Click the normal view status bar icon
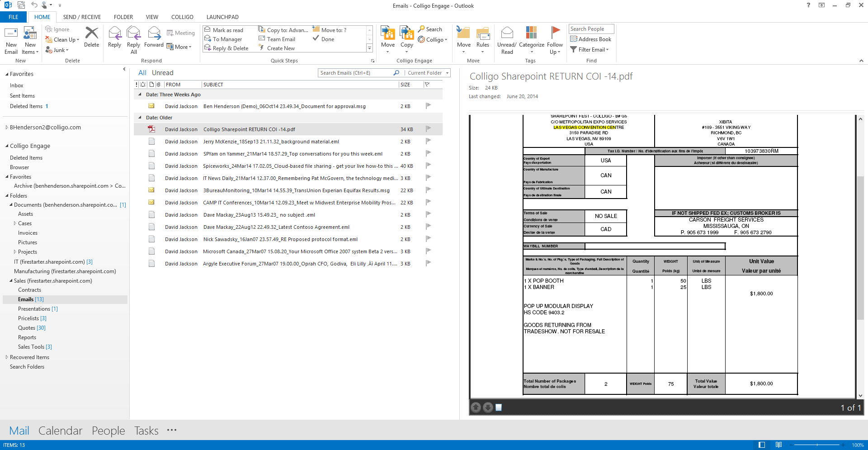Screen dimensions: 868x450 (762, 445)
